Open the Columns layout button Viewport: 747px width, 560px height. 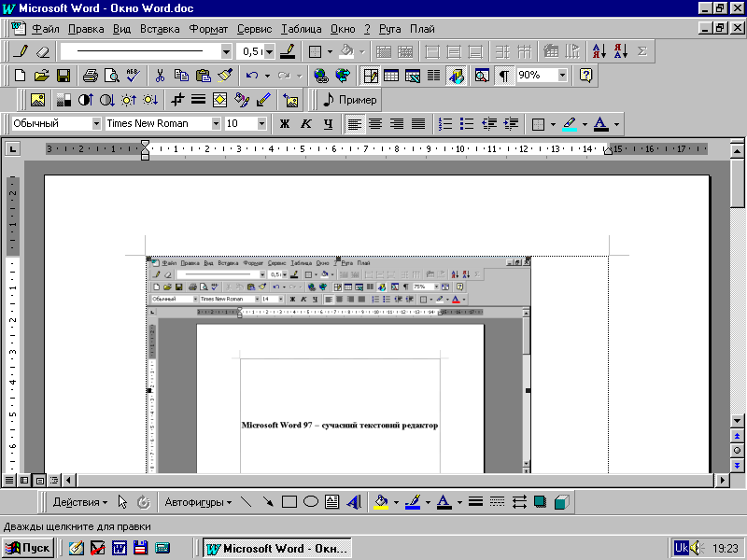[433, 76]
